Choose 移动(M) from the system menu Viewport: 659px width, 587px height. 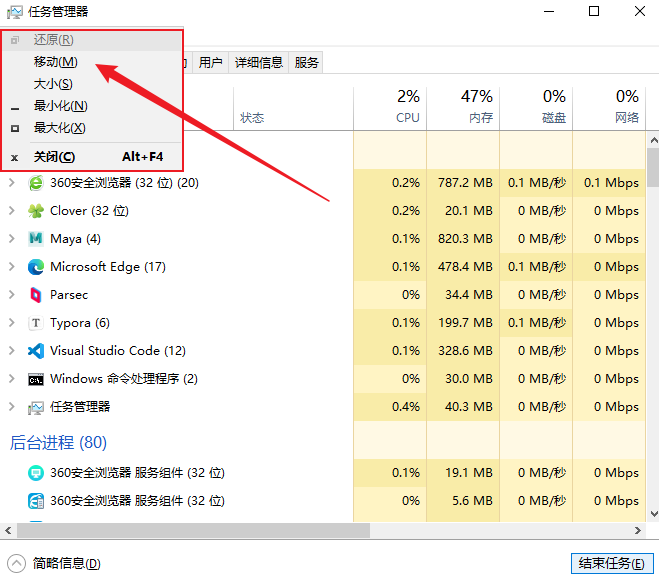(92, 62)
